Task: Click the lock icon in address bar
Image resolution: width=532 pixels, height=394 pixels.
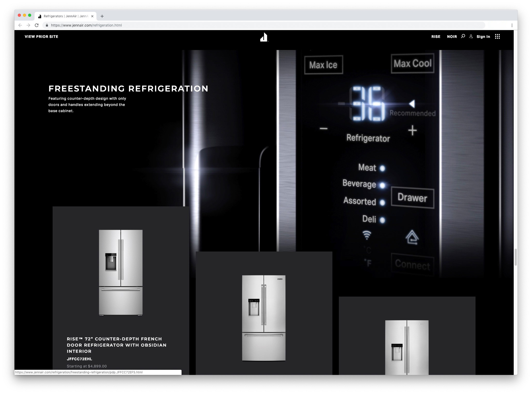Action: (x=47, y=25)
